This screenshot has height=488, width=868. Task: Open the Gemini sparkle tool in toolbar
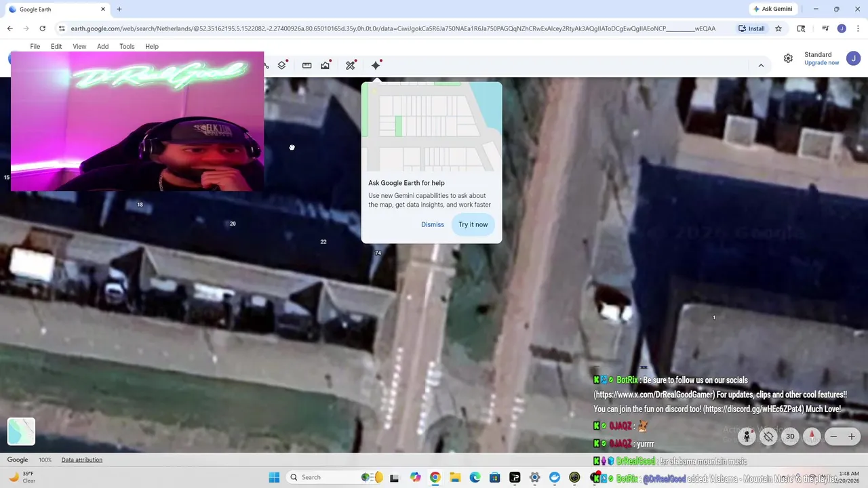pos(376,65)
